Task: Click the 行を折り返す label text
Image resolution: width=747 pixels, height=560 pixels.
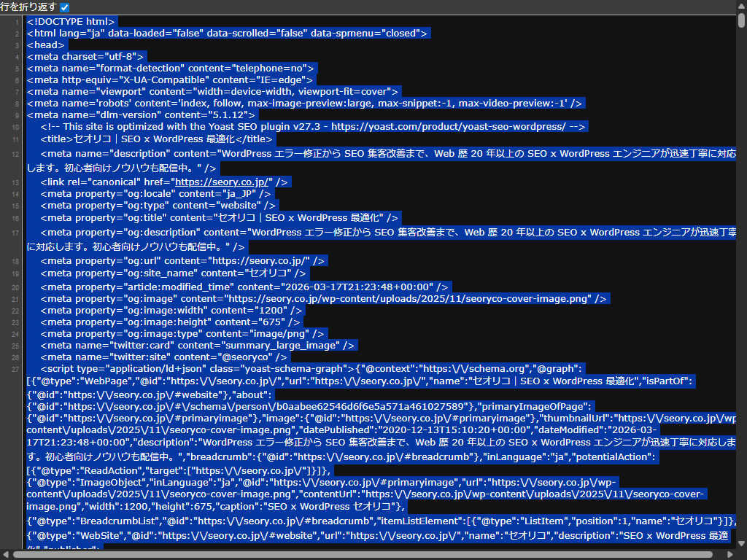Action: point(29,7)
